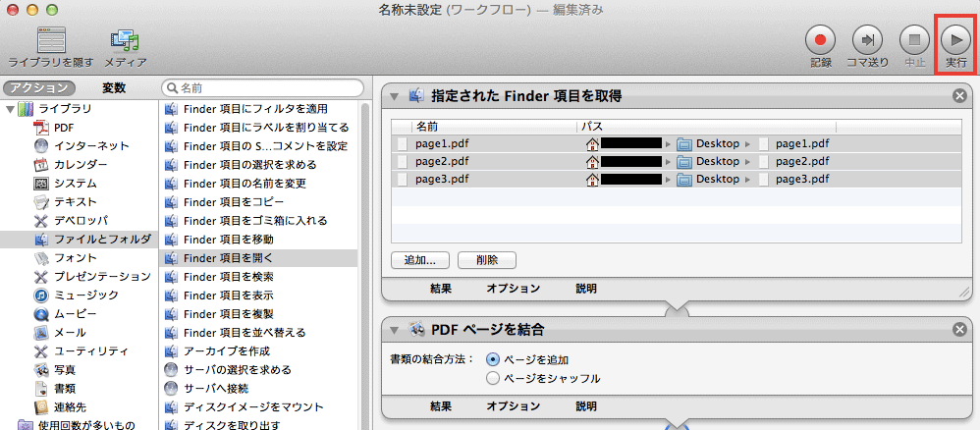Select action Finder 項目を並べ替える
Image resolution: width=980 pixels, height=430 pixels.
pos(259,333)
